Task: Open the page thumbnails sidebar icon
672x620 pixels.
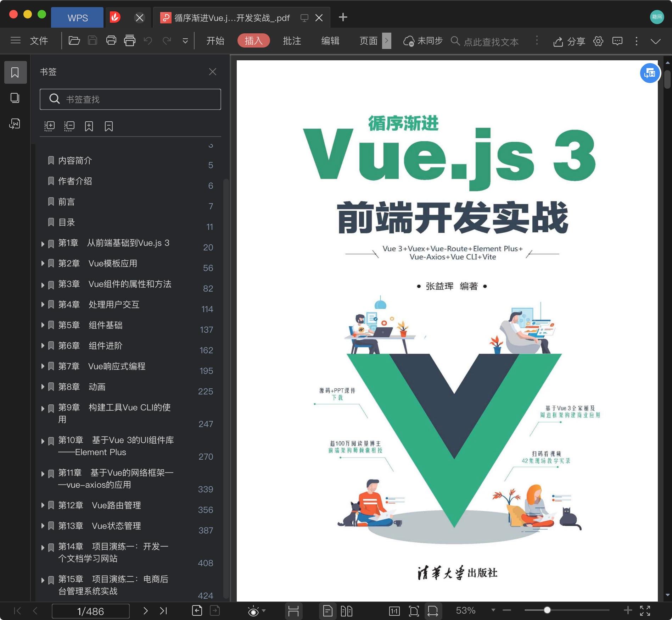Action: [15, 98]
